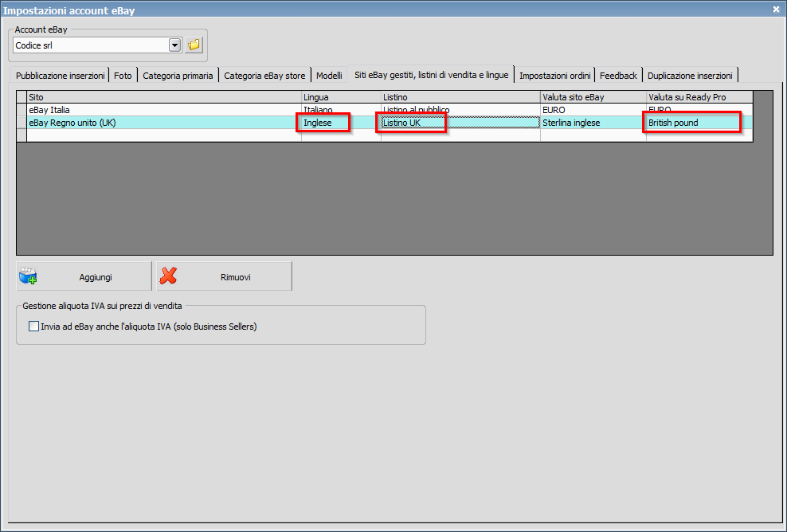Open the Duplicazione inserzioni tab
The height and width of the screenshot is (532, 787).
click(x=690, y=76)
